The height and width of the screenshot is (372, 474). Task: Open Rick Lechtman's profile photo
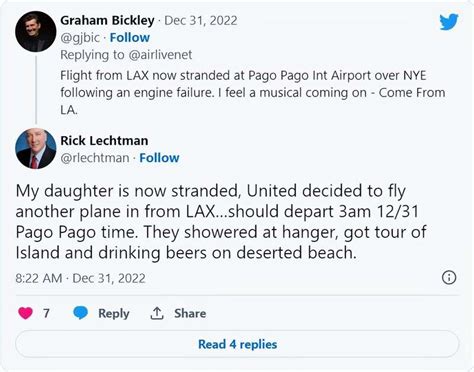tap(36, 149)
